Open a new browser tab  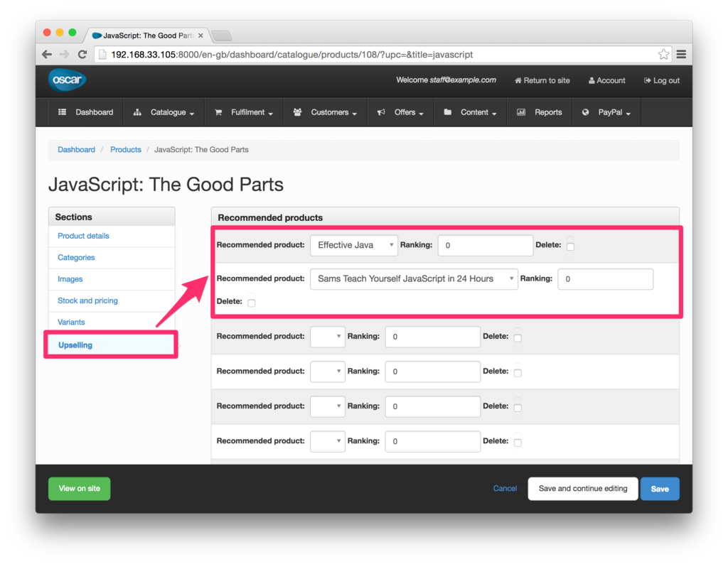[x=222, y=36]
